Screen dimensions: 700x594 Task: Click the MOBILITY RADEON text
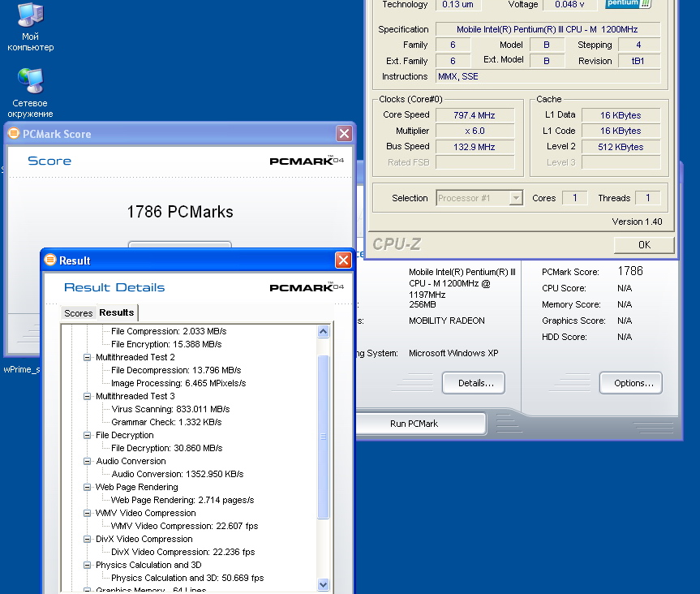tap(446, 321)
